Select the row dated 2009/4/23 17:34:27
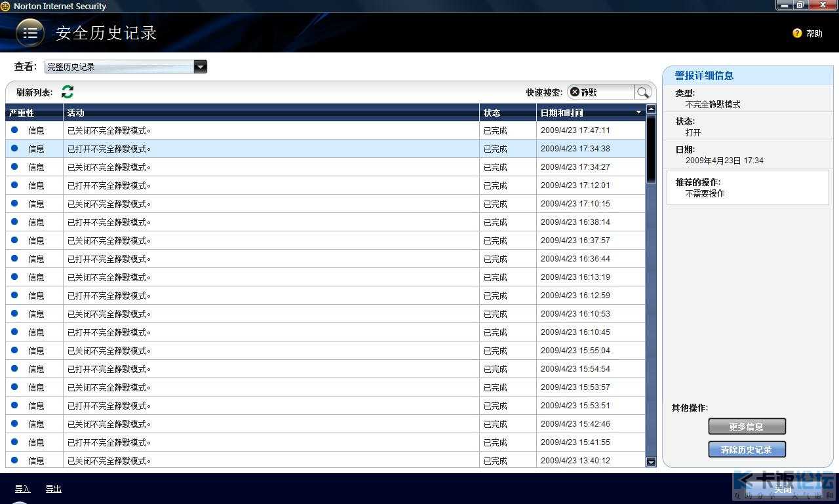This screenshot has width=839, height=504. [326, 167]
